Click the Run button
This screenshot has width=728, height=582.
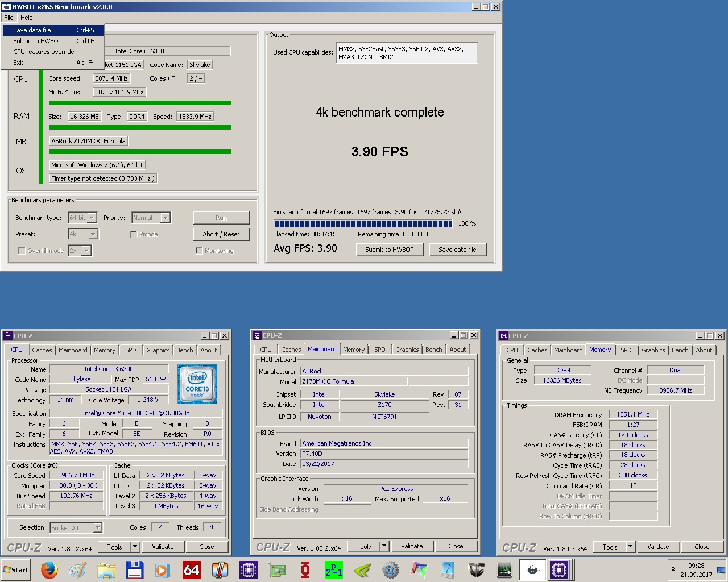[x=221, y=218]
